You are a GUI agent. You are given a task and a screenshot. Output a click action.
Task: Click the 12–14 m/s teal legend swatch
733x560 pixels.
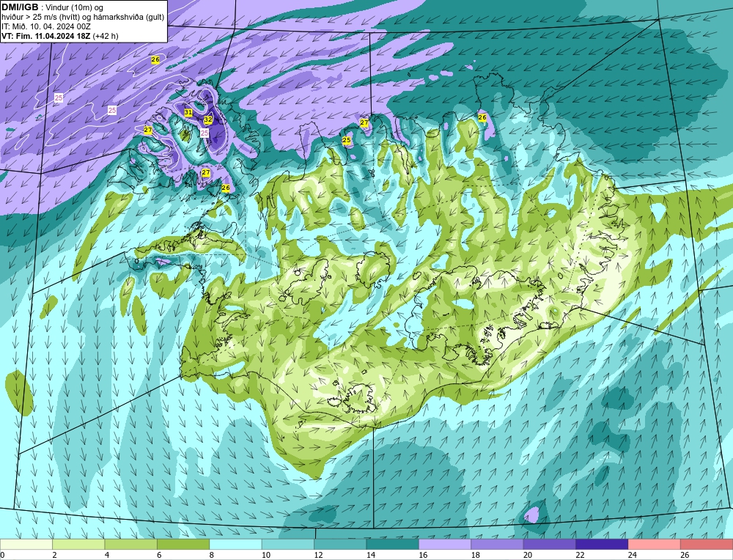click(x=340, y=544)
